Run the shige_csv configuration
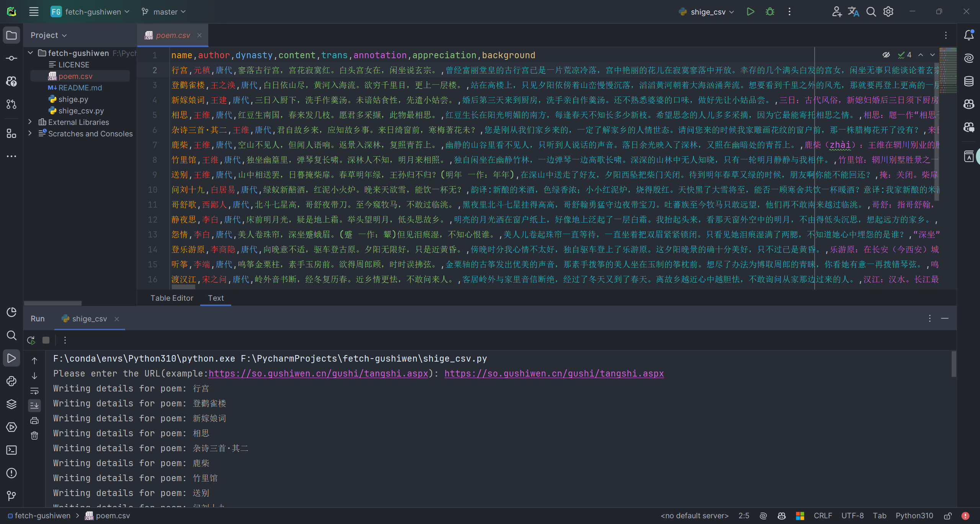The width and height of the screenshot is (980, 524). [x=750, y=12]
